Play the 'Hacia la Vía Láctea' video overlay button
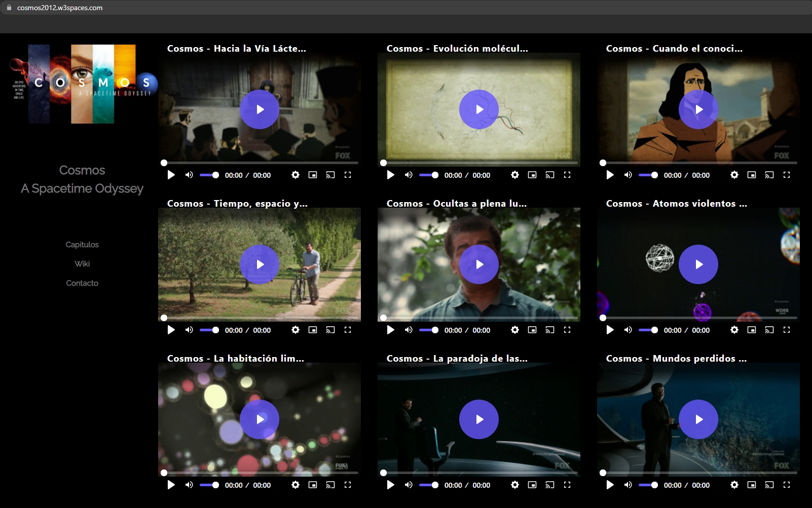 260,109
